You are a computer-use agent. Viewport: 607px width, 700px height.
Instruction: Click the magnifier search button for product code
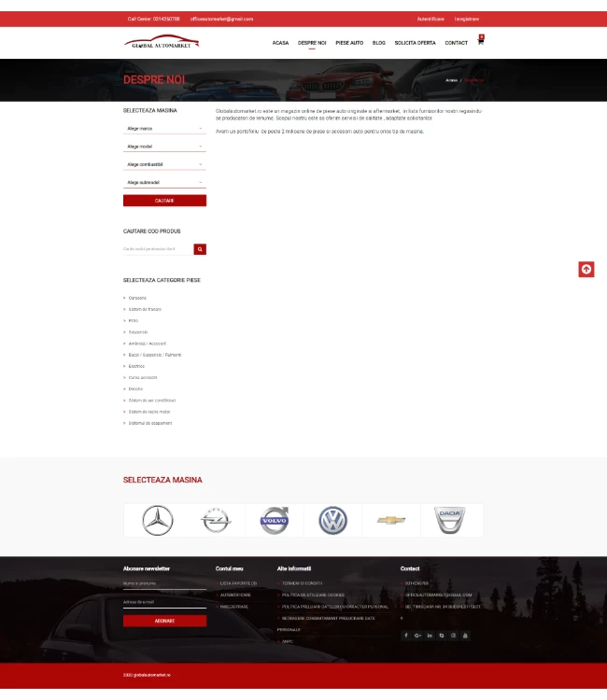pyautogui.click(x=200, y=249)
